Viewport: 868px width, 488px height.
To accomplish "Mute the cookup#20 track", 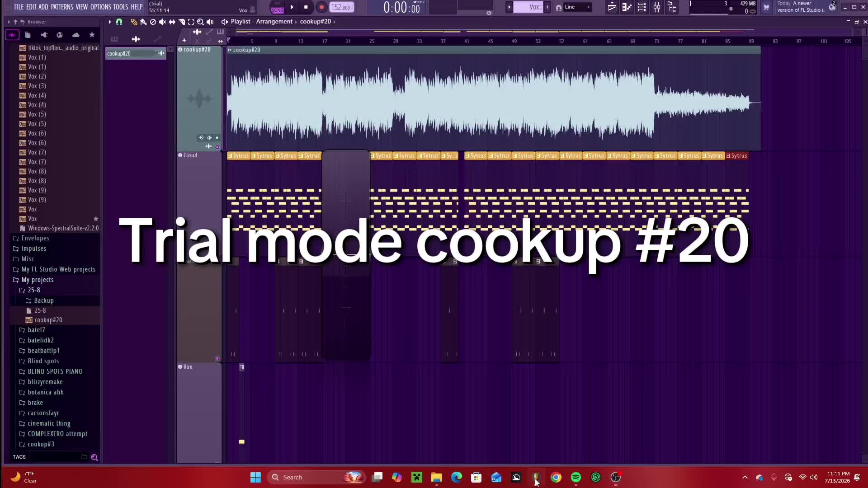I will (x=180, y=50).
